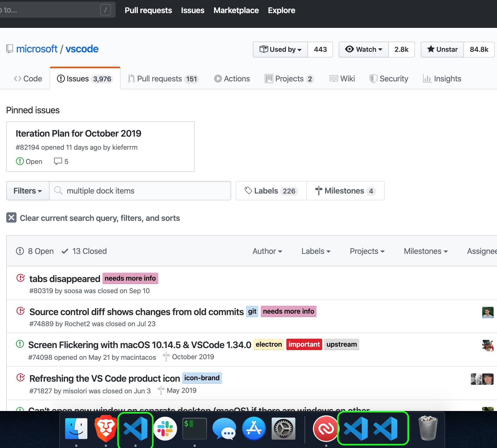Launch Brave browser from dock
Screen dimensions: 497x448
point(106,429)
